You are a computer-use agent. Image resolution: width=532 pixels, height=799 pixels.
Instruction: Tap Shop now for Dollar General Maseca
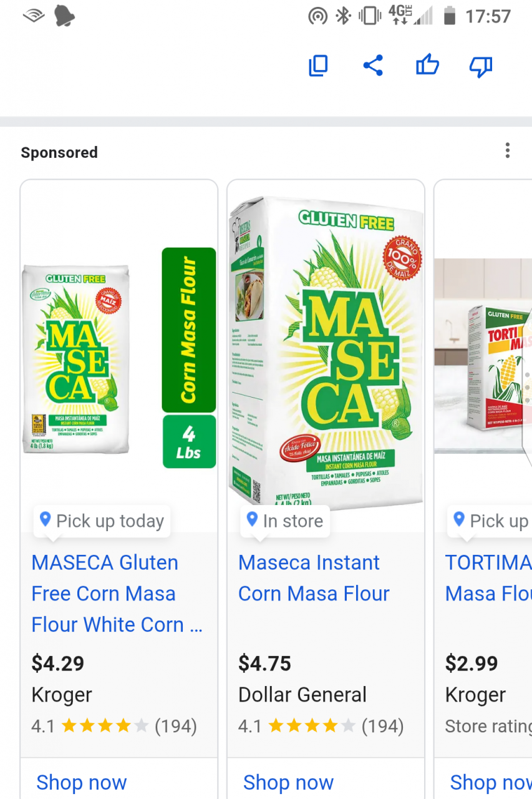(288, 782)
